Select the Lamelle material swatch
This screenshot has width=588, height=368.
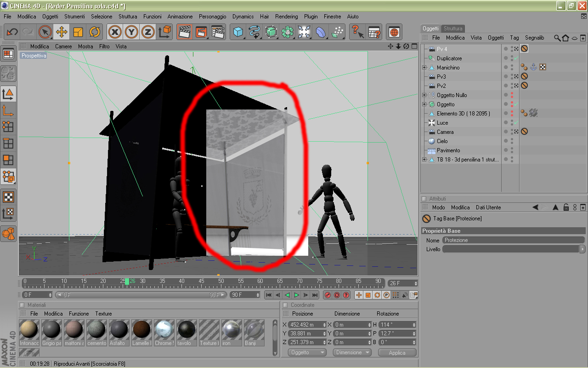(141, 333)
